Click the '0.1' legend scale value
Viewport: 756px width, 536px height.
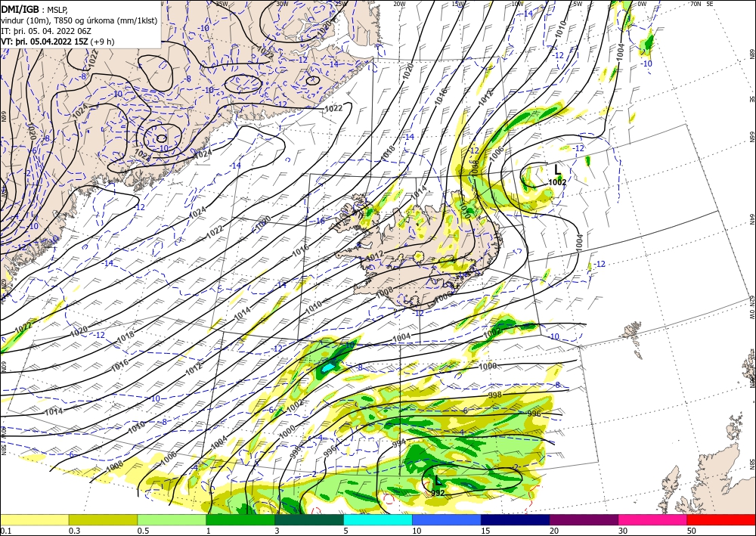point(5,531)
